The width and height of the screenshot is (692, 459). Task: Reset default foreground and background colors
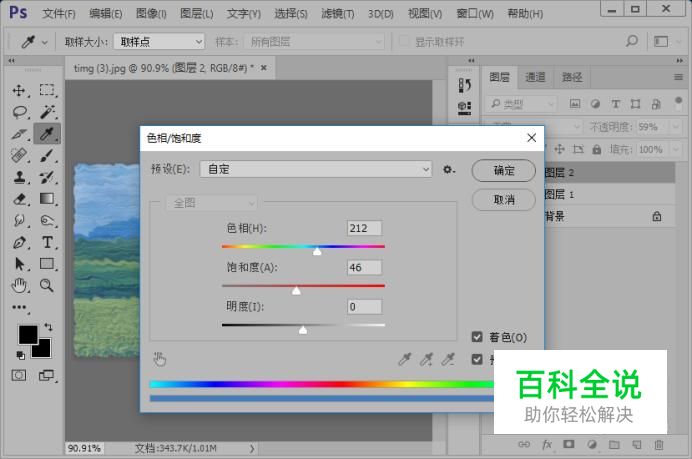[x=20, y=355]
